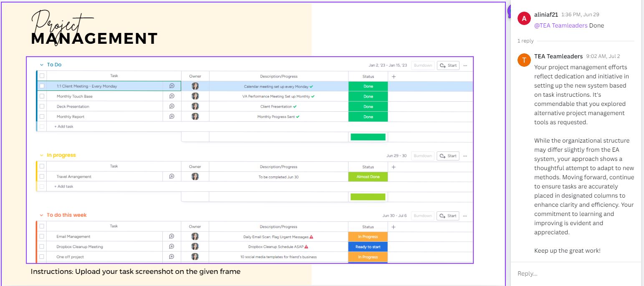The image size is (644, 286).
Task: Check the Dropbox Cleanup Meeting row checkbox
Action: coord(42,247)
